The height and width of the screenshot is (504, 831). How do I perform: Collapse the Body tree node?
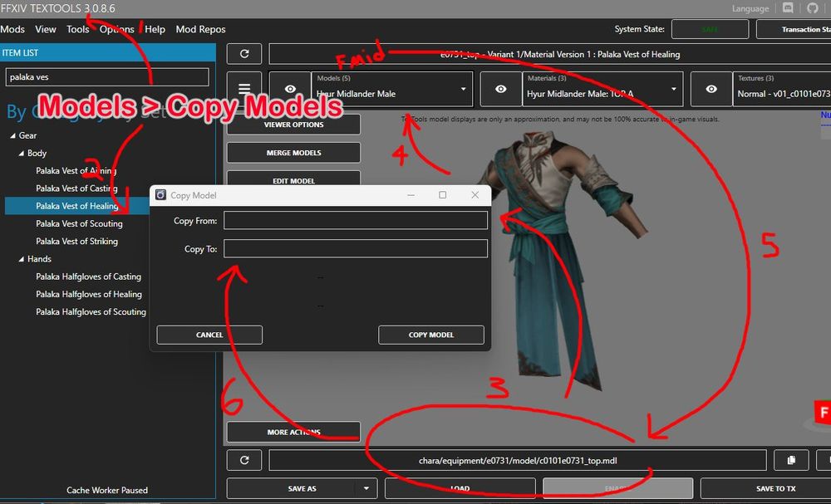22,153
